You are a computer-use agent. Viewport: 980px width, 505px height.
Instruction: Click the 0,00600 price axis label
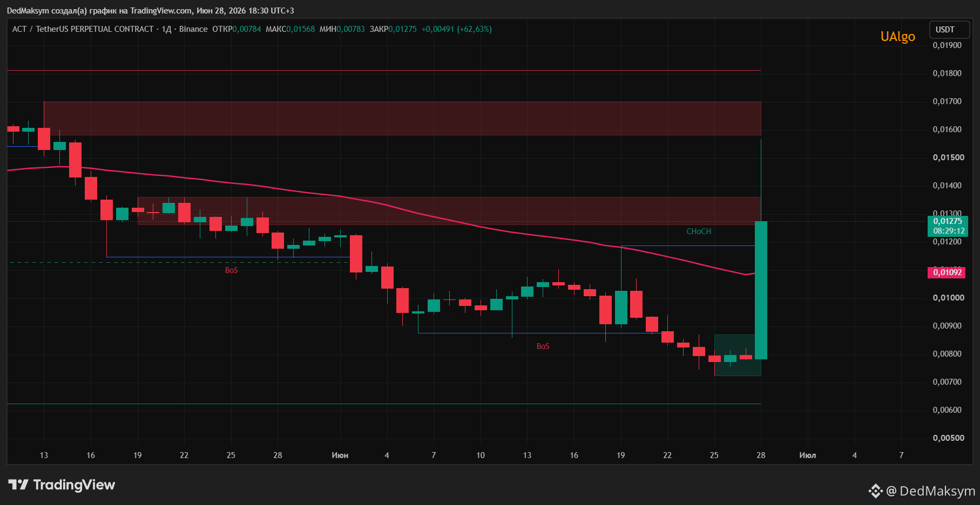(x=947, y=410)
